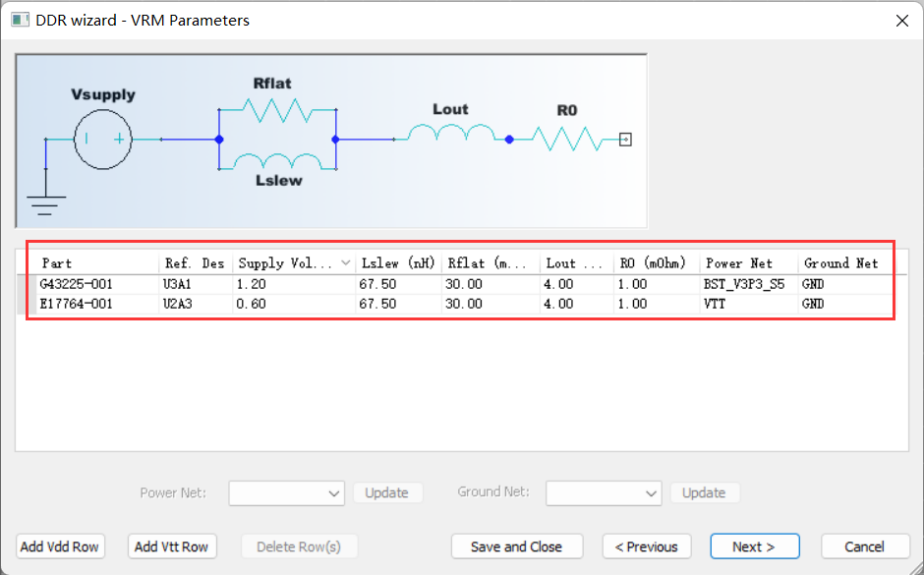Click the R0 resistor symbol
This screenshot has height=575, width=924.
566,140
